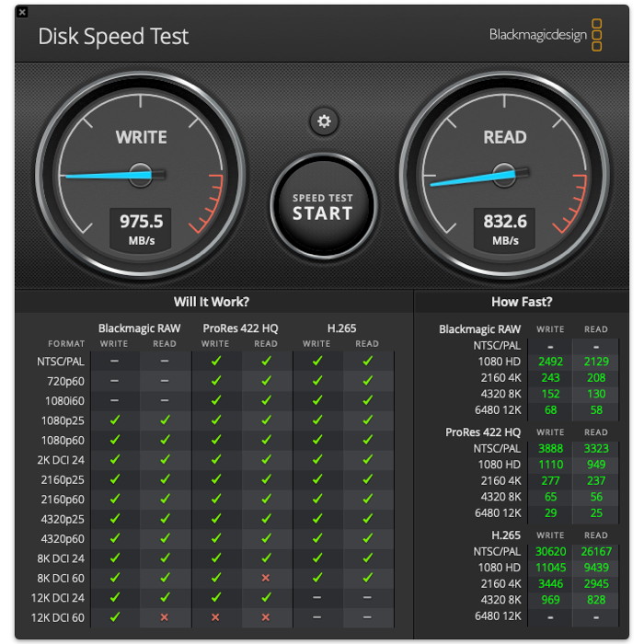Screen dimensions: 644x644
Task: Click the red X for ProRes write at 12K DCI 60
Action: click(x=215, y=617)
